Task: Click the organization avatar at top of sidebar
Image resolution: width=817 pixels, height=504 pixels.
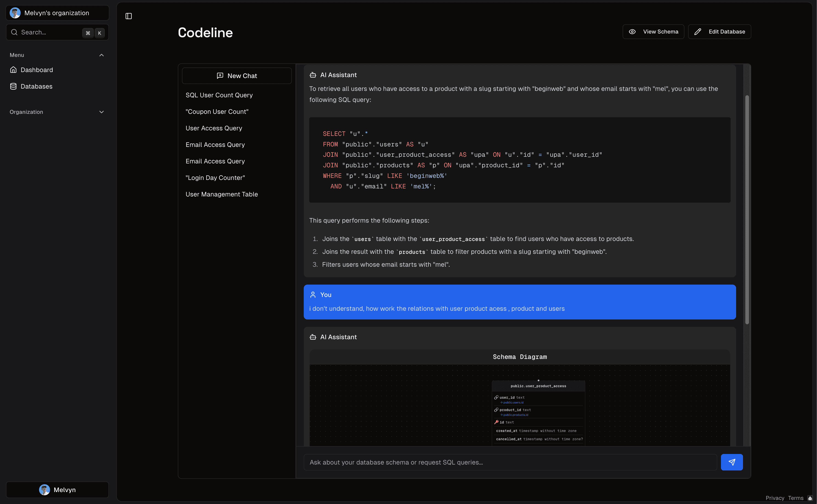Action: click(15, 13)
